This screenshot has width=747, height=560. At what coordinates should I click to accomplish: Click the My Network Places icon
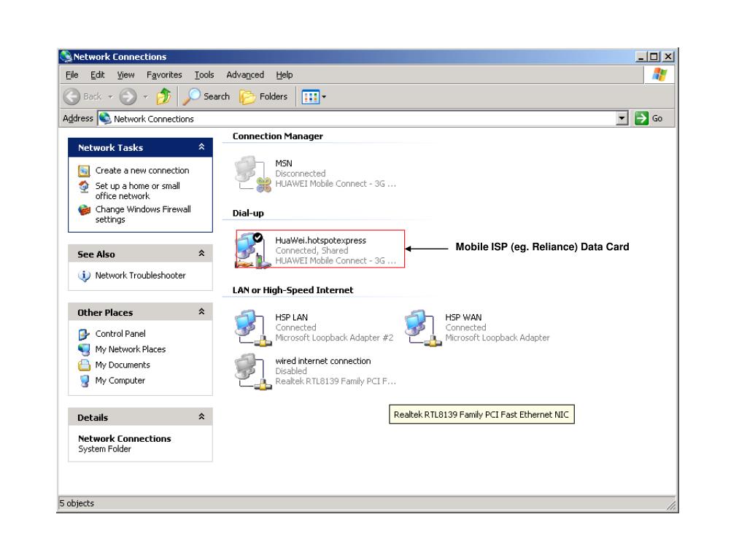[84, 349]
